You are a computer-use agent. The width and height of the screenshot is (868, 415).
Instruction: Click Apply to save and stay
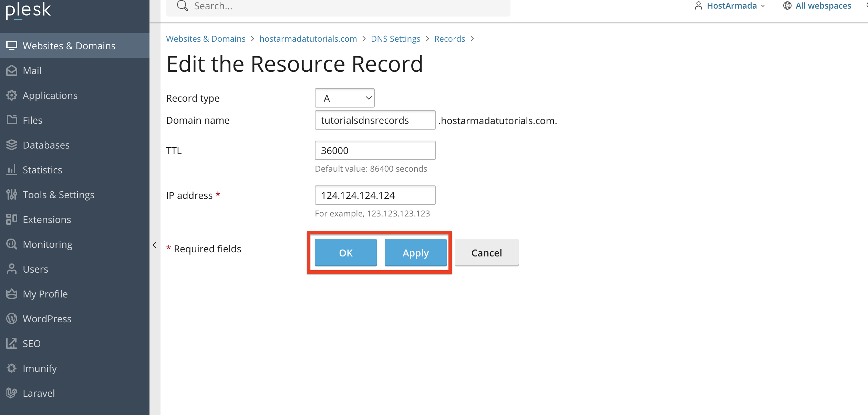[415, 252]
